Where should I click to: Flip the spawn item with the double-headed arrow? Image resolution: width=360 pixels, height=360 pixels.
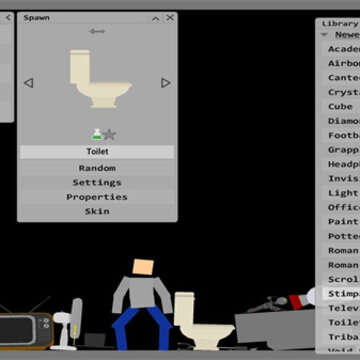coord(97,32)
